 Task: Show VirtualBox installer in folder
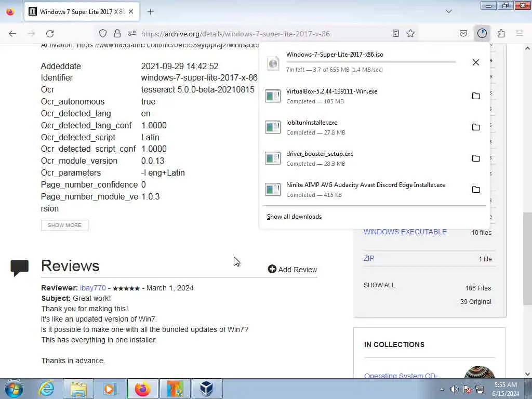(x=476, y=96)
